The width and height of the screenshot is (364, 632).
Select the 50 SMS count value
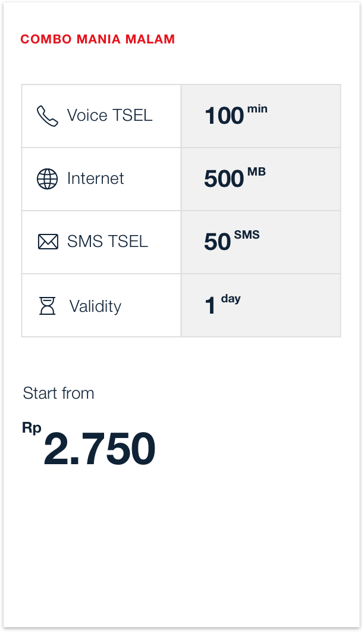coord(217,242)
